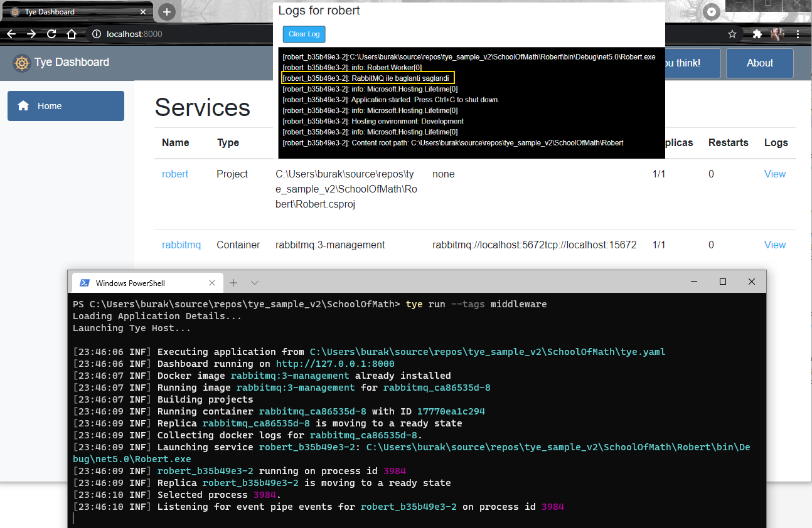Open the Chrome three-dot menu
Screen dimensions: 812x528
[798, 34]
